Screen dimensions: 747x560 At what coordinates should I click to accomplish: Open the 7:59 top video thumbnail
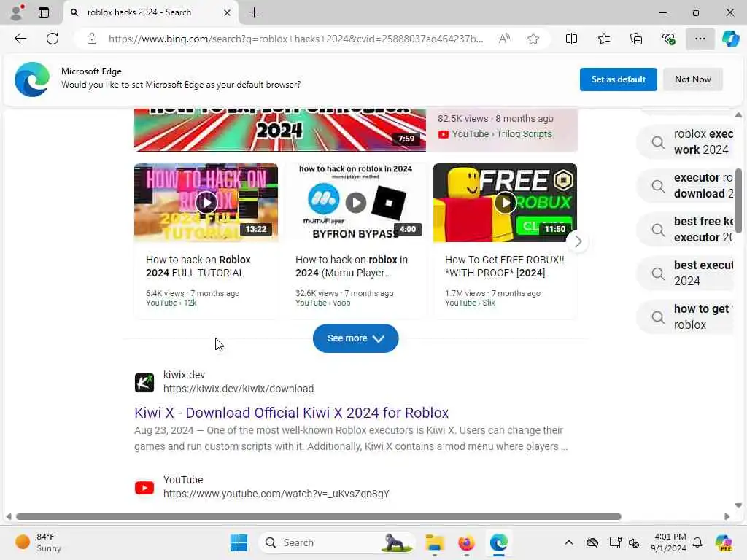click(x=279, y=130)
